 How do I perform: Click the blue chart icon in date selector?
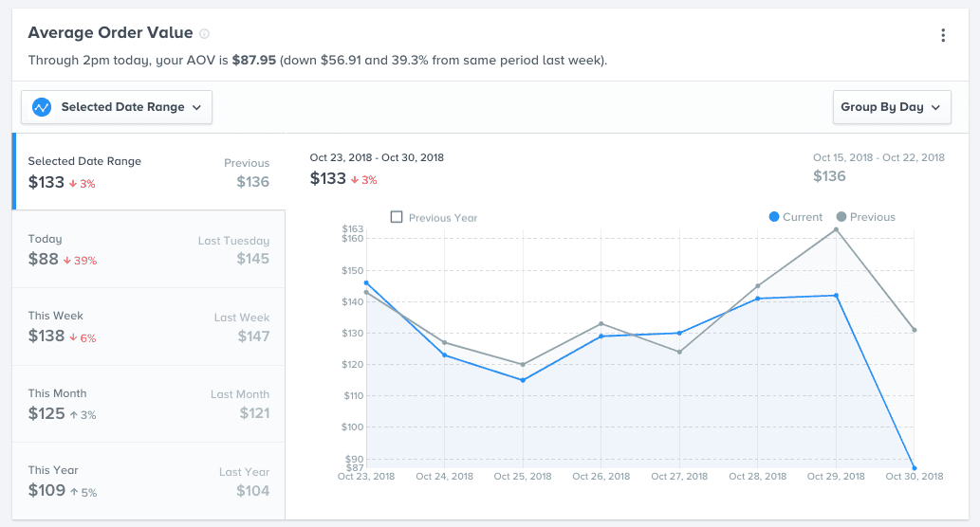pos(42,107)
